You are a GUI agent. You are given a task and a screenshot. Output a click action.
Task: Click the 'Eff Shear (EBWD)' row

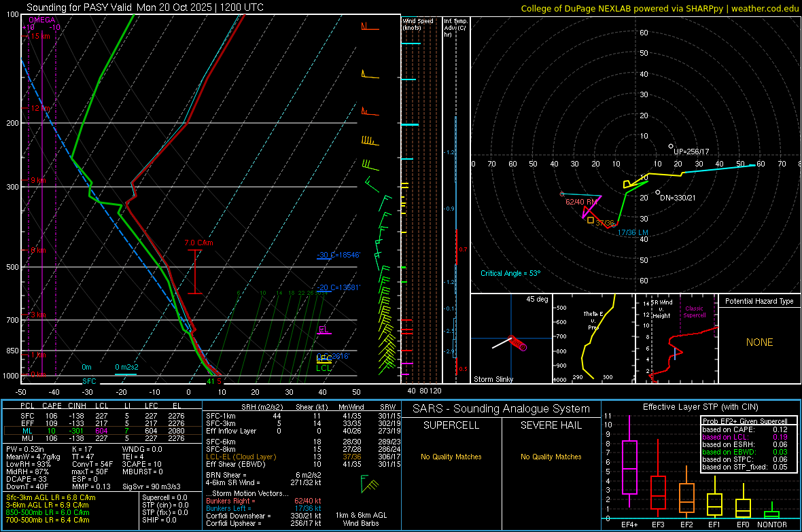303,464
